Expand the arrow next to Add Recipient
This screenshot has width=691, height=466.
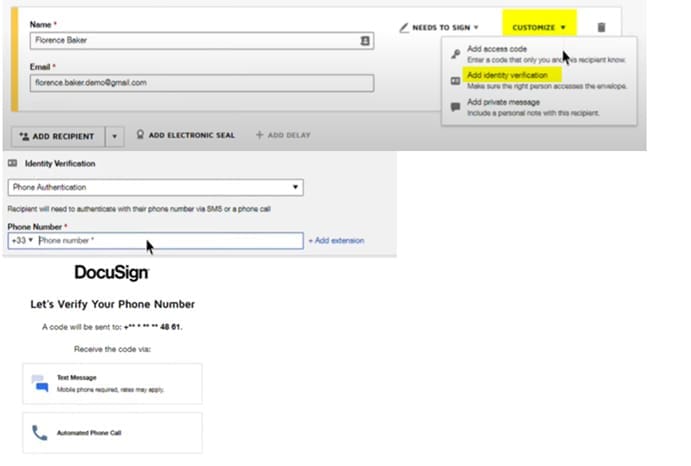coord(115,136)
